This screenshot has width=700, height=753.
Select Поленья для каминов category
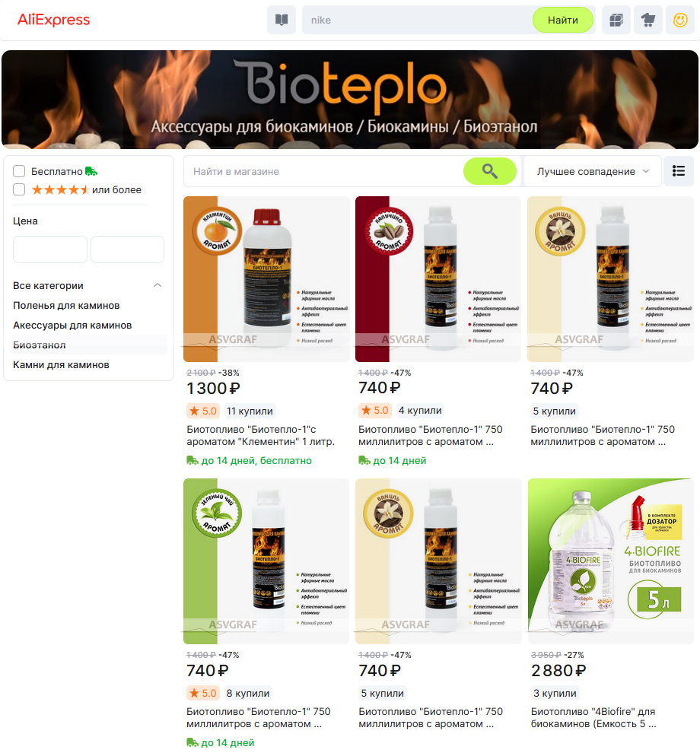tap(66, 306)
